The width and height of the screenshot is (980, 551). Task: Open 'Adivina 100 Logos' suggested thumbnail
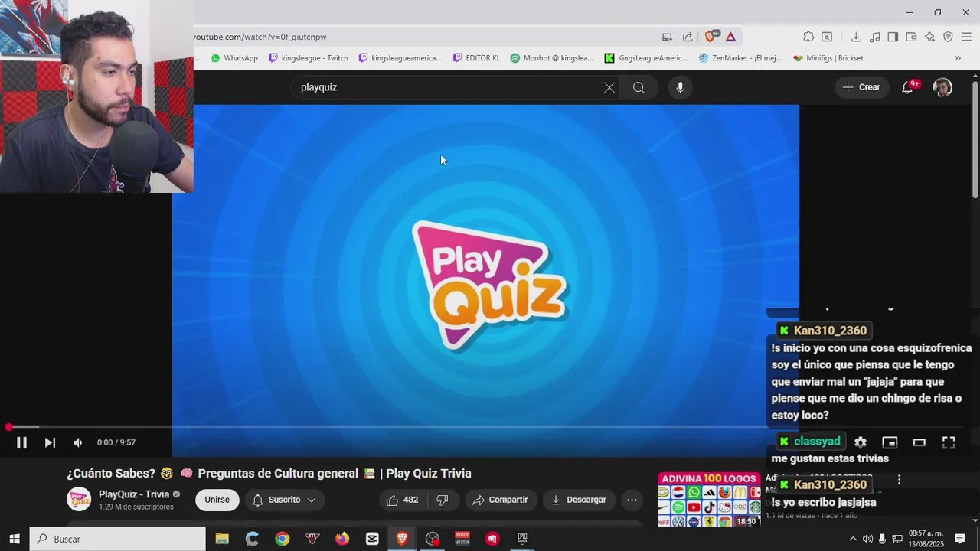pos(709,500)
